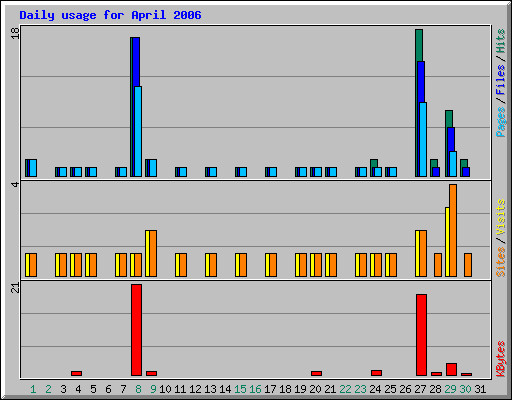Click the orange Sites bar on day 27
The width and height of the screenshot is (512, 400).
pyautogui.click(x=423, y=253)
